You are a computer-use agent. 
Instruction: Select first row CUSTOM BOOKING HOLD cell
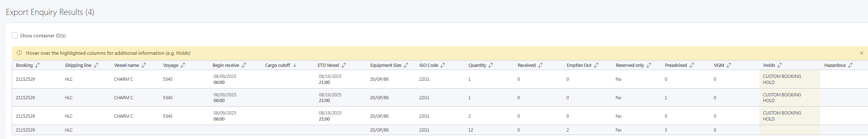coord(789,79)
